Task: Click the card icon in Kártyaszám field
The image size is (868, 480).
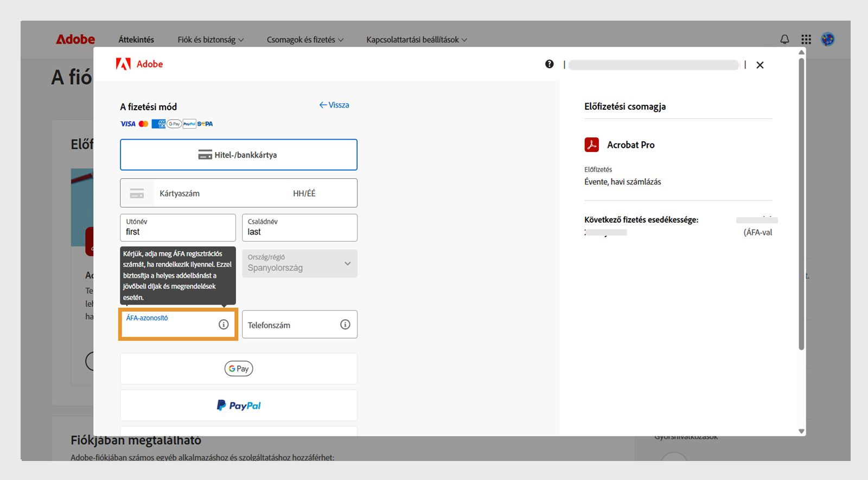Action: [x=137, y=193]
